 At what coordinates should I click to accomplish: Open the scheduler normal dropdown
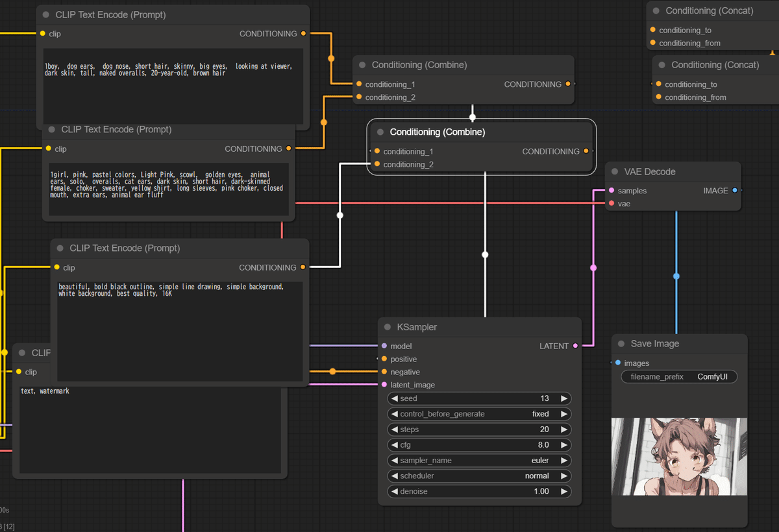tap(479, 476)
